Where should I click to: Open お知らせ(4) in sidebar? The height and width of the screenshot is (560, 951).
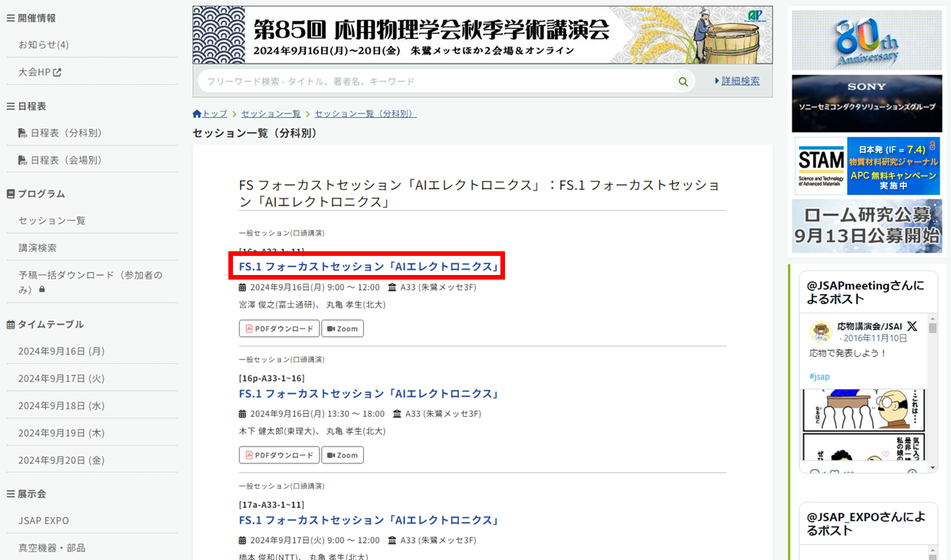44,45
